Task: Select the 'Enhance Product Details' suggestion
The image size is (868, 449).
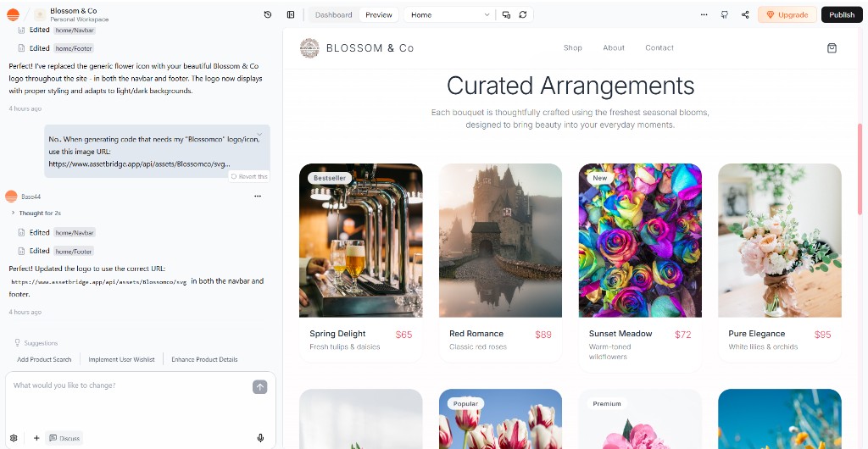Action: tap(204, 359)
